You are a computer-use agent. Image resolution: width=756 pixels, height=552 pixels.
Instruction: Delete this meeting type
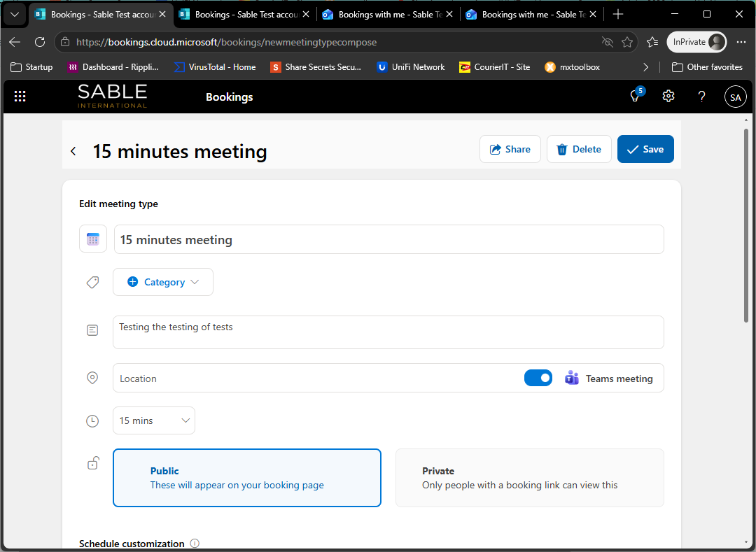coord(579,149)
